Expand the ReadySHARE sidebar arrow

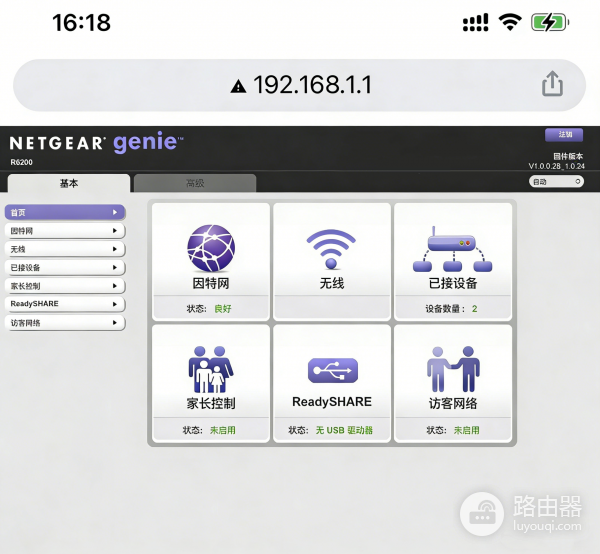(115, 304)
